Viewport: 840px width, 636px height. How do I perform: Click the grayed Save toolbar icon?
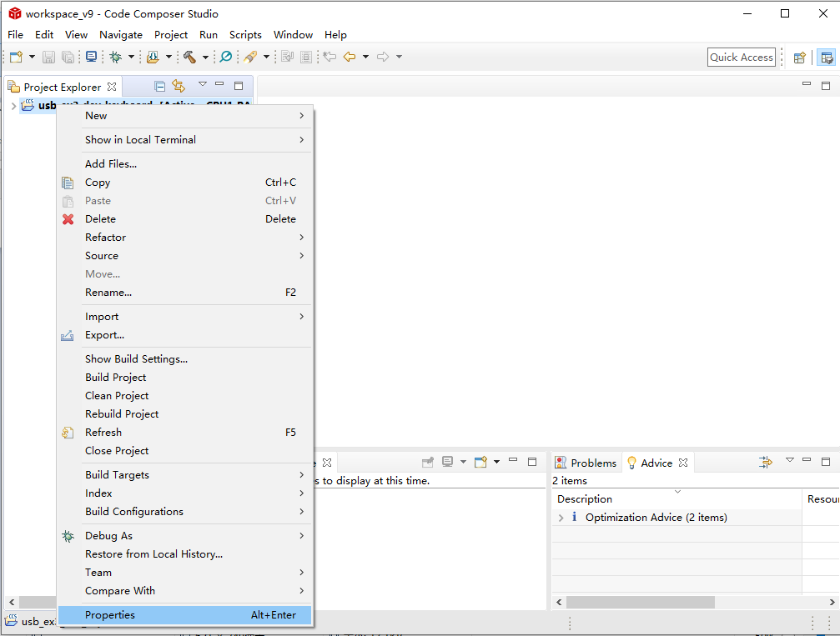pos(48,57)
